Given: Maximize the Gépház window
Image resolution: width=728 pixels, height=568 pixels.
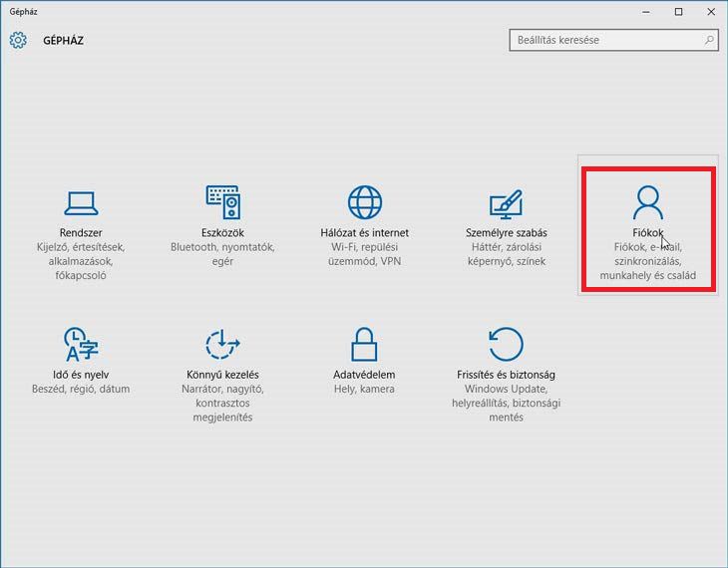Looking at the screenshot, I should click(678, 11).
